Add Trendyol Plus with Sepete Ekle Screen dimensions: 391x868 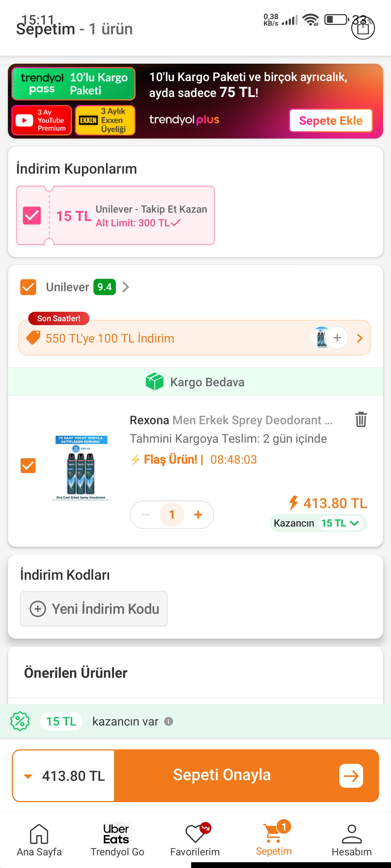(x=331, y=120)
